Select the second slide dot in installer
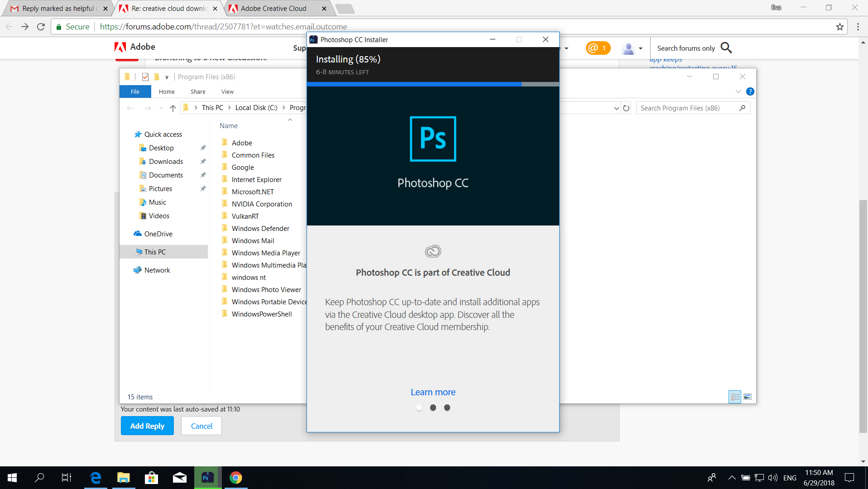This screenshot has width=868, height=489. click(x=433, y=408)
